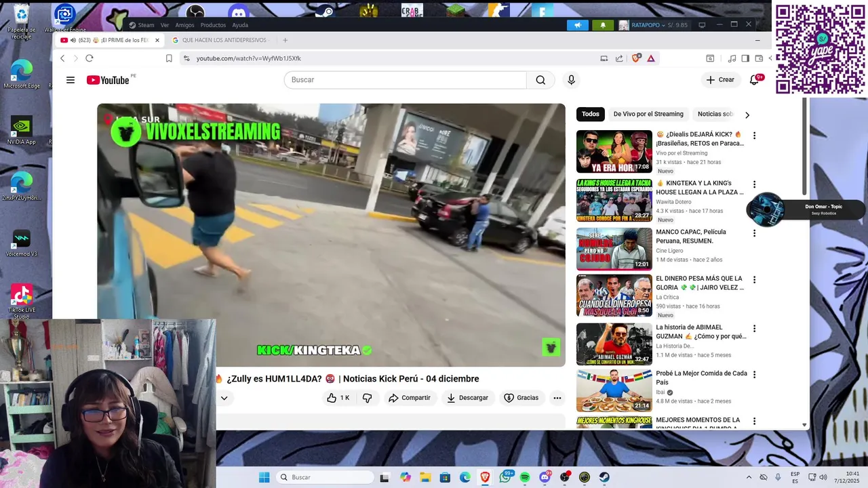Select the Noticias chip
Image resolution: width=868 pixels, height=488 pixels.
coord(715,114)
